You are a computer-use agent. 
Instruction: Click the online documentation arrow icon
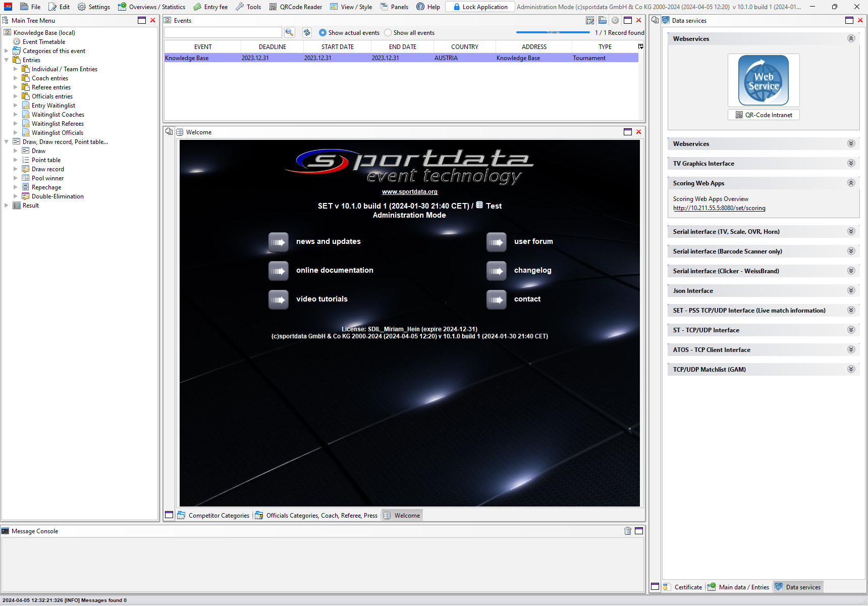(x=279, y=271)
